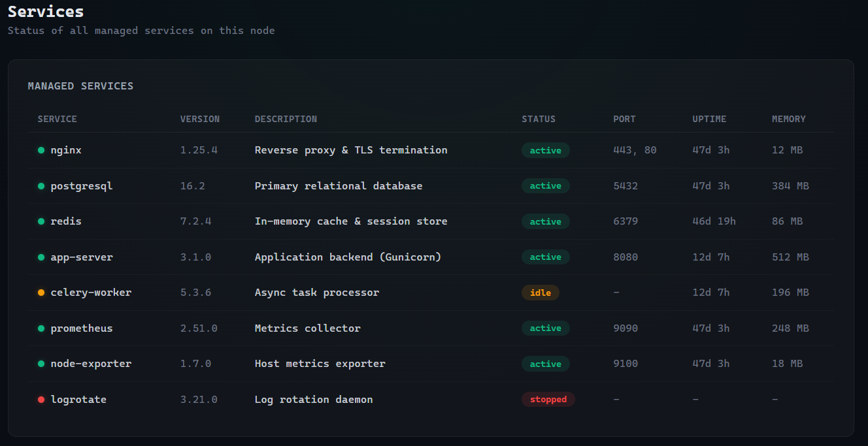
Task: Click the UPTIME column header
Action: point(709,119)
